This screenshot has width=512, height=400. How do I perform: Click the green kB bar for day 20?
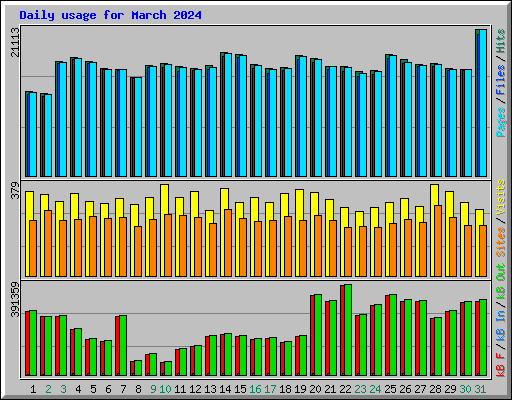point(318,335)
